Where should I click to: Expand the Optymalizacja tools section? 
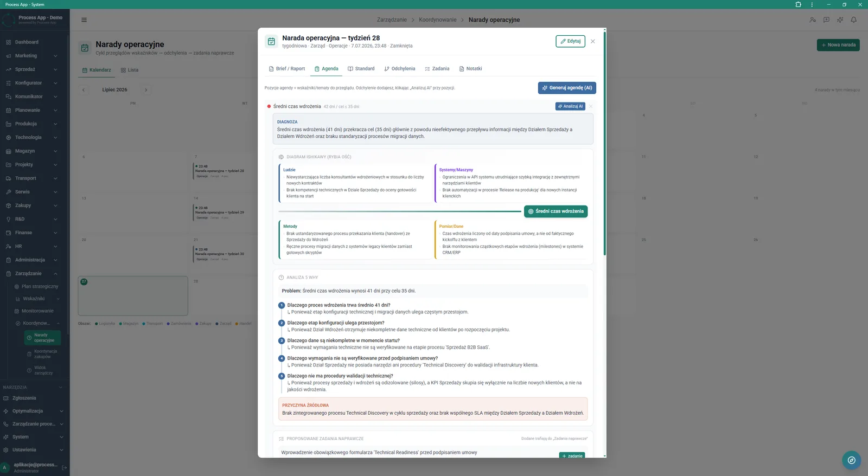[x=61, y=411]
